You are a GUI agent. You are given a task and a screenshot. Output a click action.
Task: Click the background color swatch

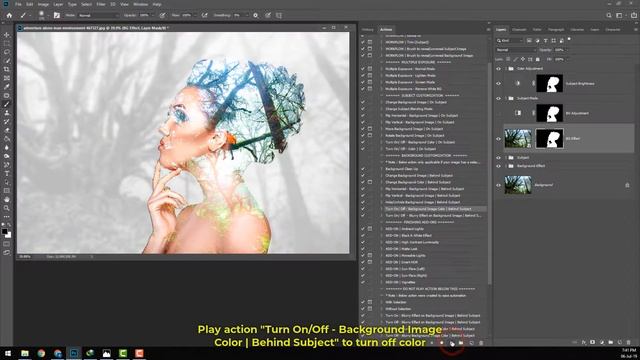pos(9,235)
